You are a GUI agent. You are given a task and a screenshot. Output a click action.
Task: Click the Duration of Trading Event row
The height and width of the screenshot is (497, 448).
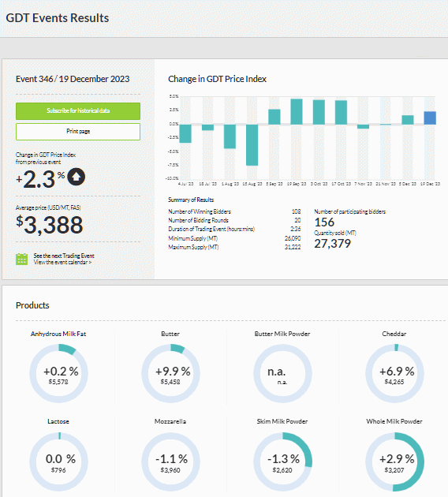[234, 229]
